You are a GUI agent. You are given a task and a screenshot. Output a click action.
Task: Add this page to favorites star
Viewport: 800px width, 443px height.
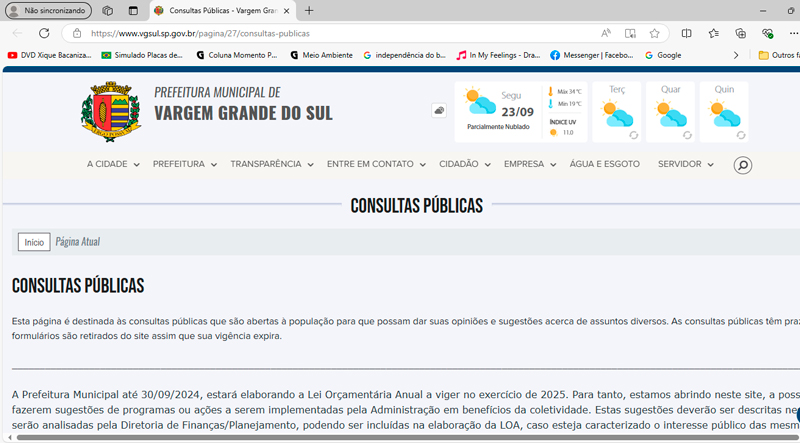(x=654, y=33)
